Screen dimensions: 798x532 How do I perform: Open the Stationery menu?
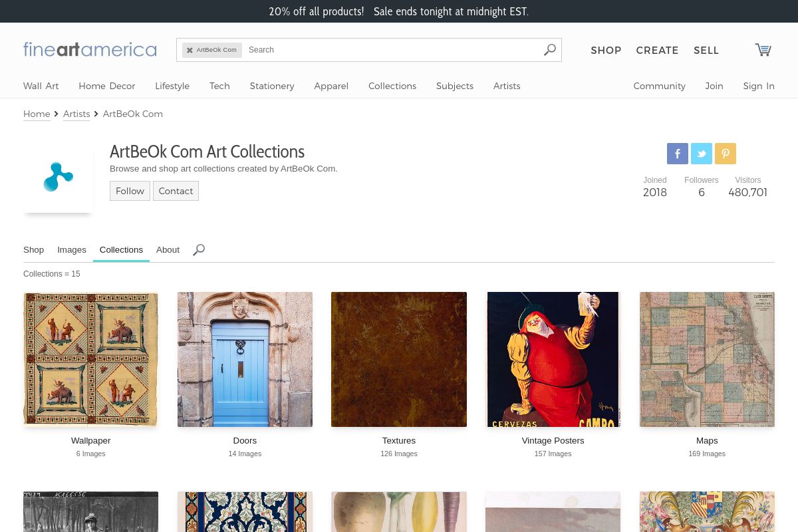click(272, 86)
